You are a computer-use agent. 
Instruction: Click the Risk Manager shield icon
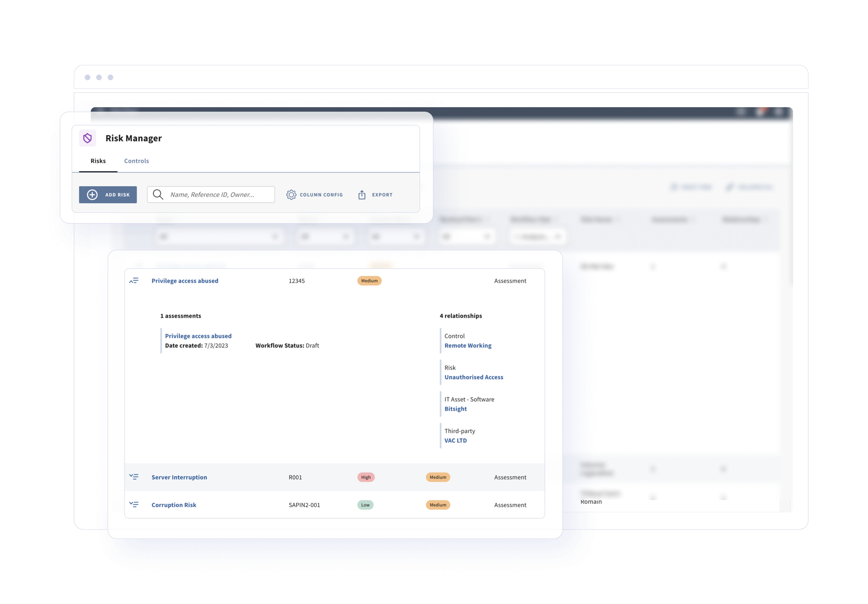tap(87, 138)
